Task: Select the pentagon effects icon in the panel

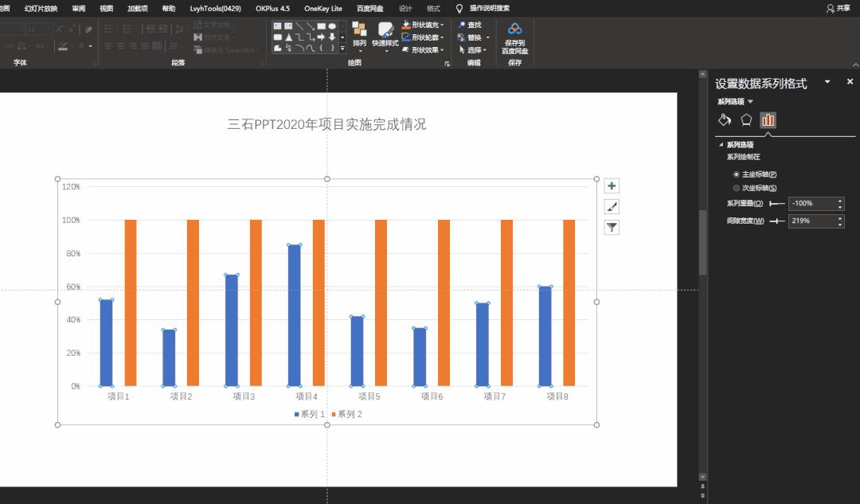Action: click(746, 119)
